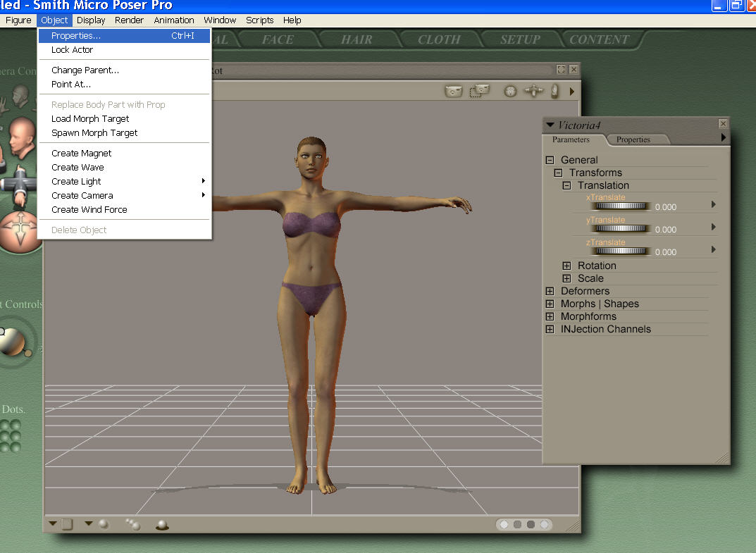Image resolution: width=756 pixels, height=553 pixels.
Task: Expand the Morphs | Shapes group
Action: 550,304
